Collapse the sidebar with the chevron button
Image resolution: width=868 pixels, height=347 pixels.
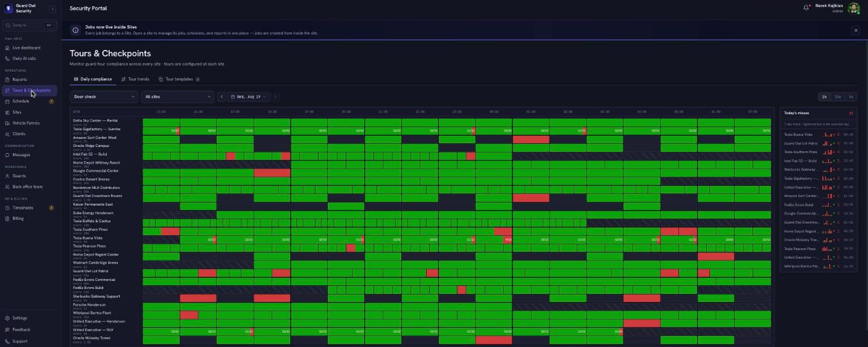click(x=52, y=9)
